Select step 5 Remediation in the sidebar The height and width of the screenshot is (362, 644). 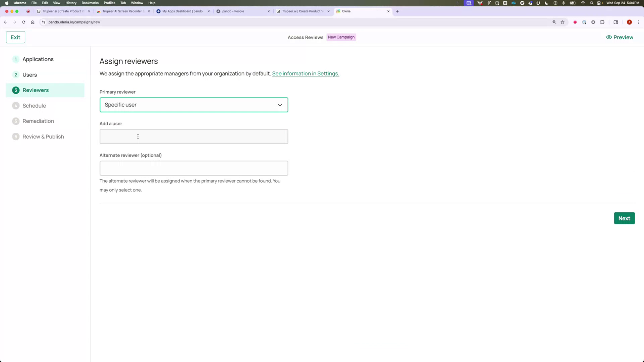pyautogui.click(x=38, y=121)
